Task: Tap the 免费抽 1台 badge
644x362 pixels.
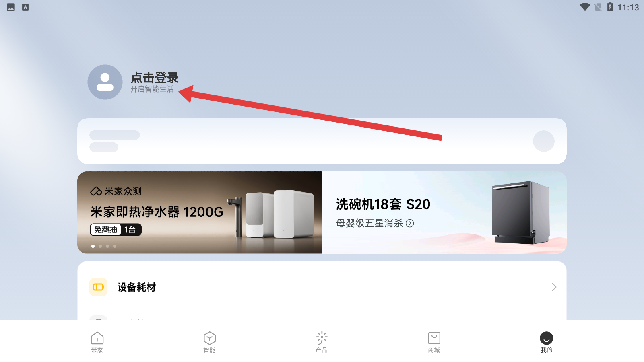Action: (x=116, y=230)
